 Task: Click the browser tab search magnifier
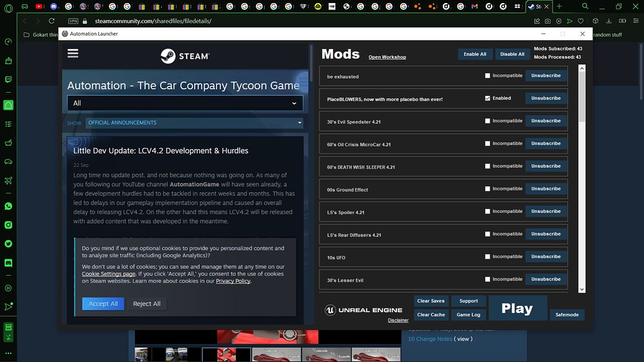(x=586, y=6)
